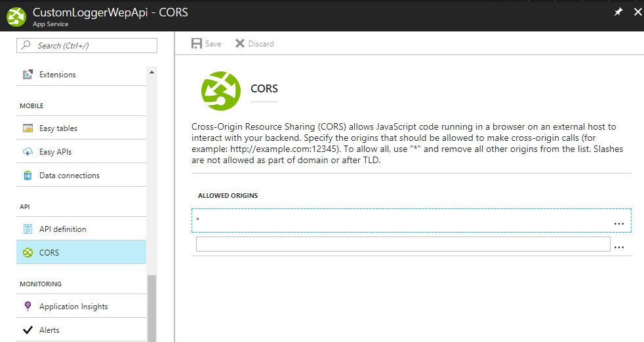
Task: Click the CustomLoggerWepApi - CORS title
Action: [x=110, y=12]
